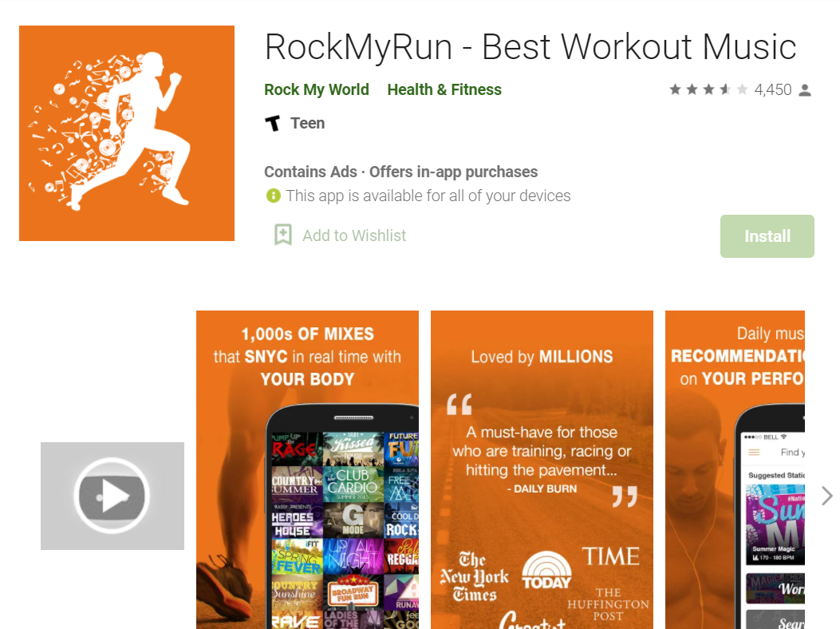The height and width of the screenshot is (629, 840).
Task: Click the star rating display
Action: [708, 89]
